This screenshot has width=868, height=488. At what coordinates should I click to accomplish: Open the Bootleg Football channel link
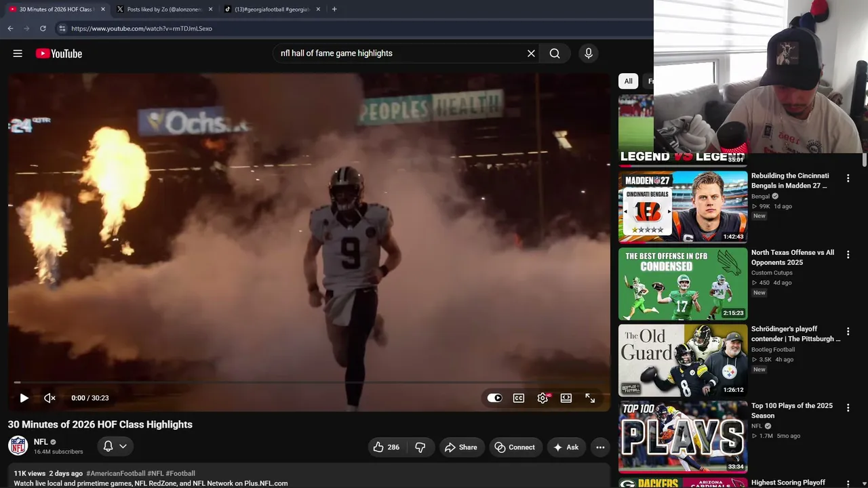coord(773,350)
